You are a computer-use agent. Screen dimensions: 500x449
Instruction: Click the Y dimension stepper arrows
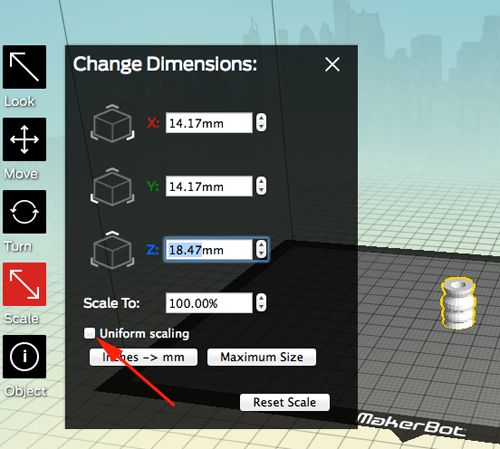point(261,186)
